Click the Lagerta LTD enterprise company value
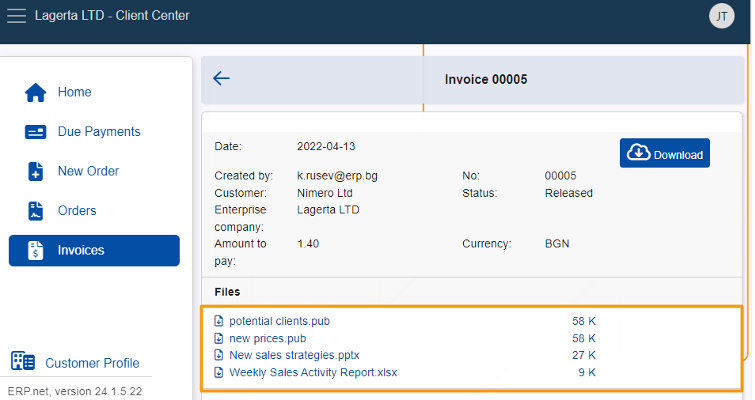This screenshot has height=400, width=755. pyautogui.click(x=328, y=210)
